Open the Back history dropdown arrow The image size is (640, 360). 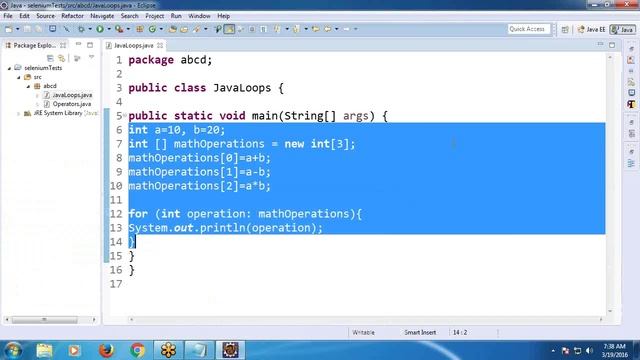coord(337,29)
